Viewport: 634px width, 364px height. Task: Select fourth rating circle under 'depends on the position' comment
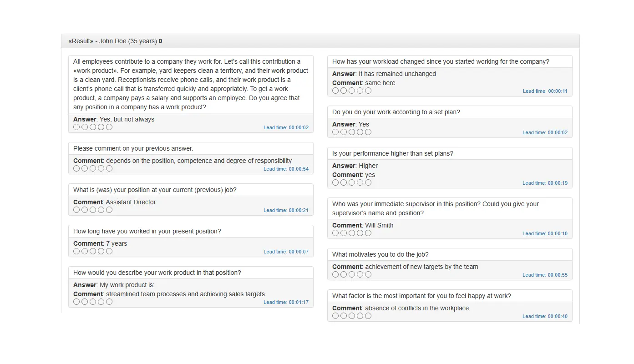point(101,169)
